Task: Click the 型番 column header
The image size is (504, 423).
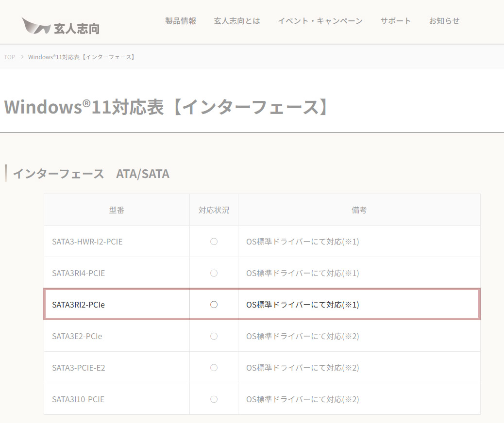Action: point(117,210)
